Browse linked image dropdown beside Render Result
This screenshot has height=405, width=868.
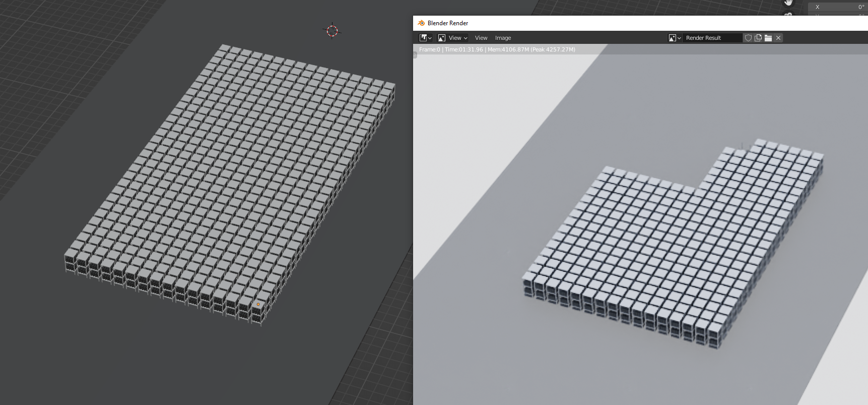coord(675,38)
